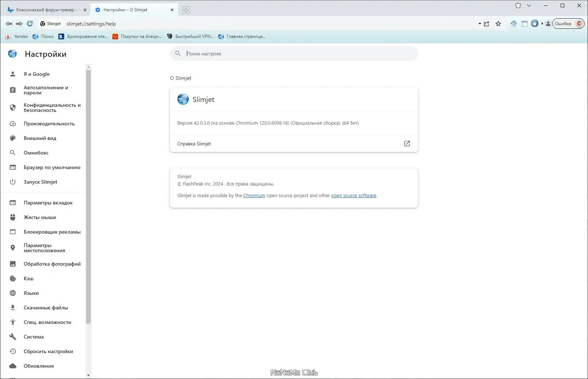Go forward using the forward arrow
Screen dimensions: 588x379
tap(19, 24)
